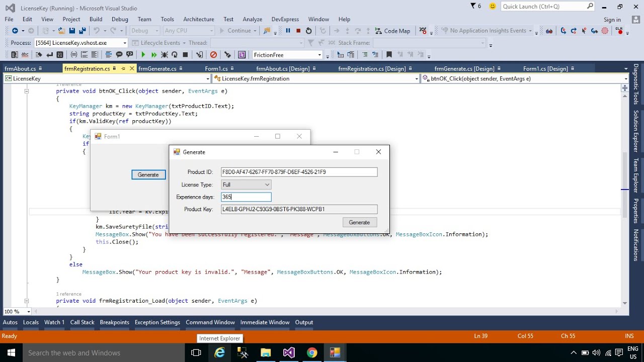The height and width of the screenshot is (362, 644).
Task: Click the green Run play icon
Action: click(x=143, y=55)
